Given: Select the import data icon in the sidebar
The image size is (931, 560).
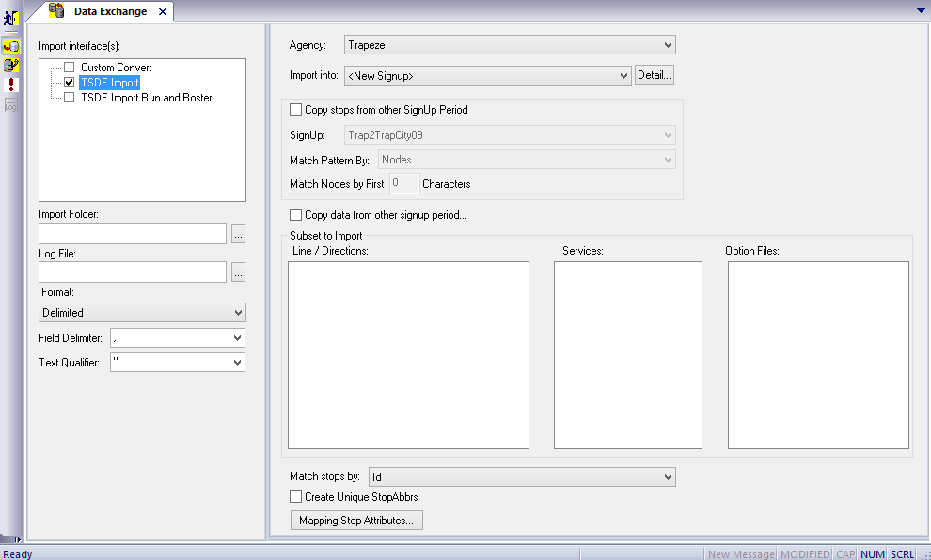Looking at the screenshot, I should 9,45.
